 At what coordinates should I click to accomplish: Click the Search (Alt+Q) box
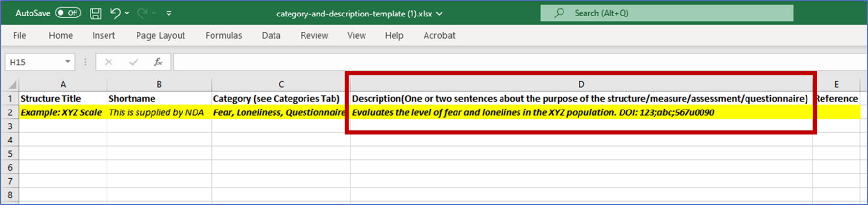pos(667,13)
